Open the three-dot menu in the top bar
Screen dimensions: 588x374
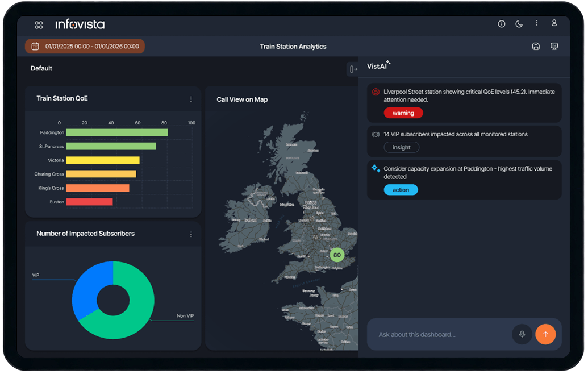tap(536, 23)
